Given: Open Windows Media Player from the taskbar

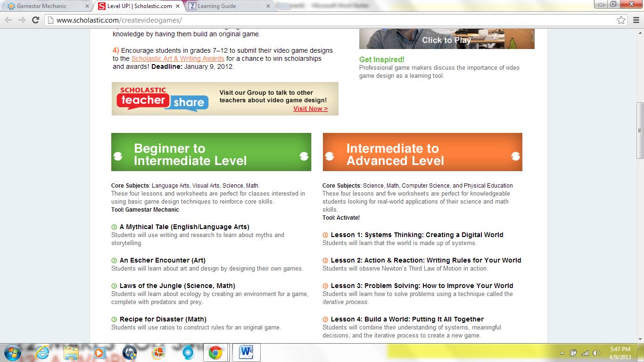Looking at the screenshot, I should (x=99, y=353).
